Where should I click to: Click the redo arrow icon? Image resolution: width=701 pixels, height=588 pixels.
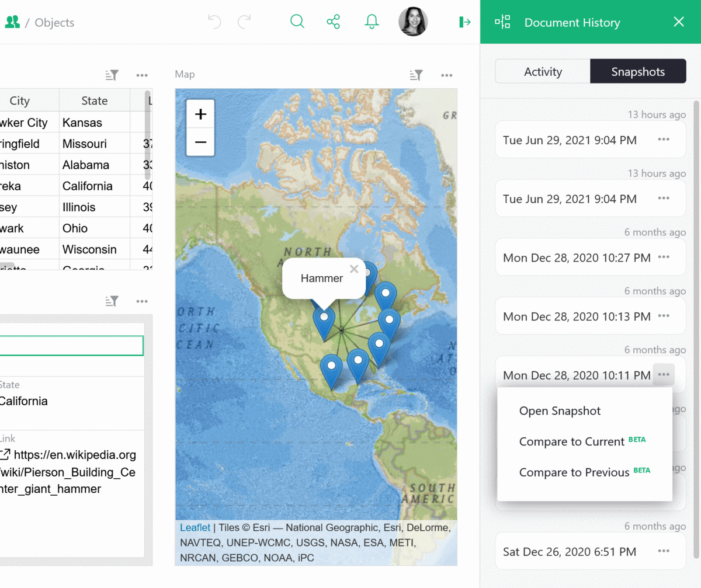(245, 22)
